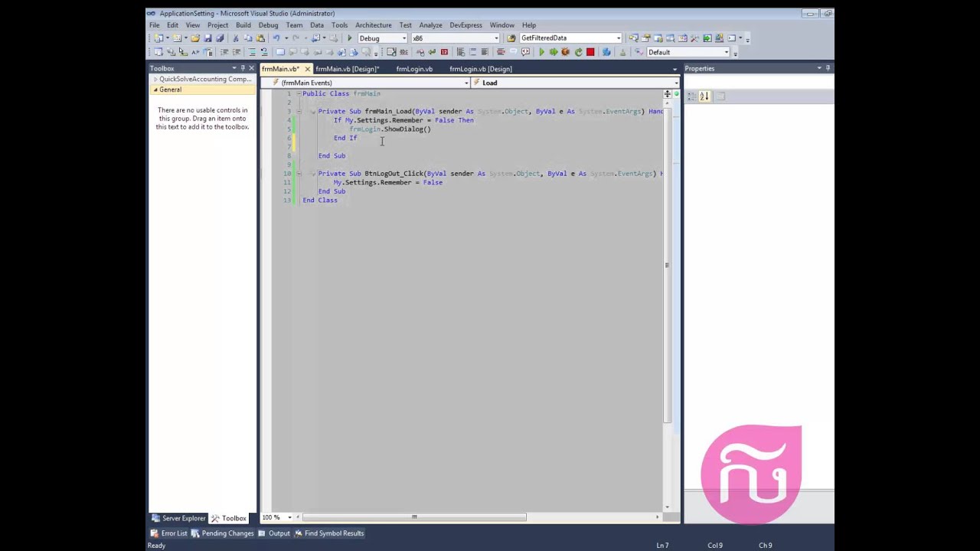Save the current file with floppy icon

click(x=207, y=38)
